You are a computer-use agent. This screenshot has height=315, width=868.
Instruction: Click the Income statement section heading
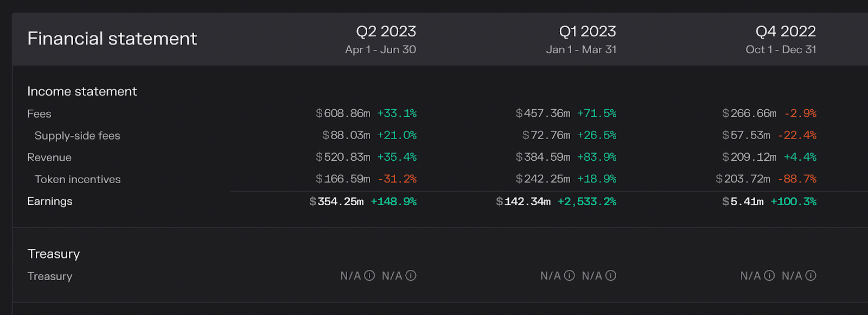(x=82, y=91)
